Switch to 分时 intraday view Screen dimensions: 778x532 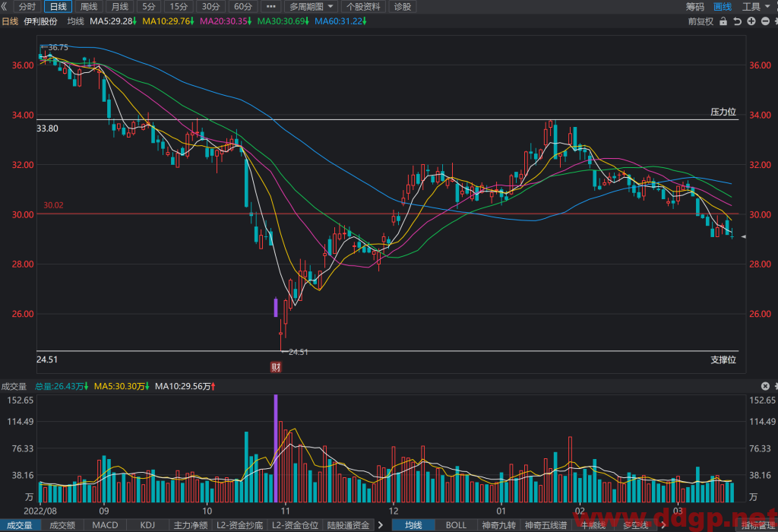[27, 6]
